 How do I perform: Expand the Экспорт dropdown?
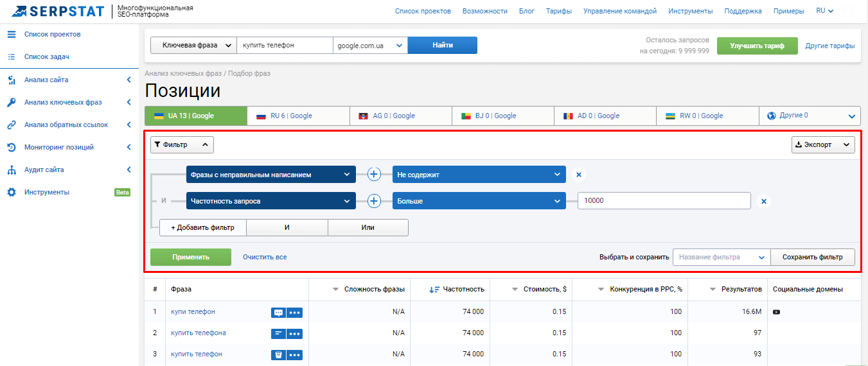[x=822, y=145]
